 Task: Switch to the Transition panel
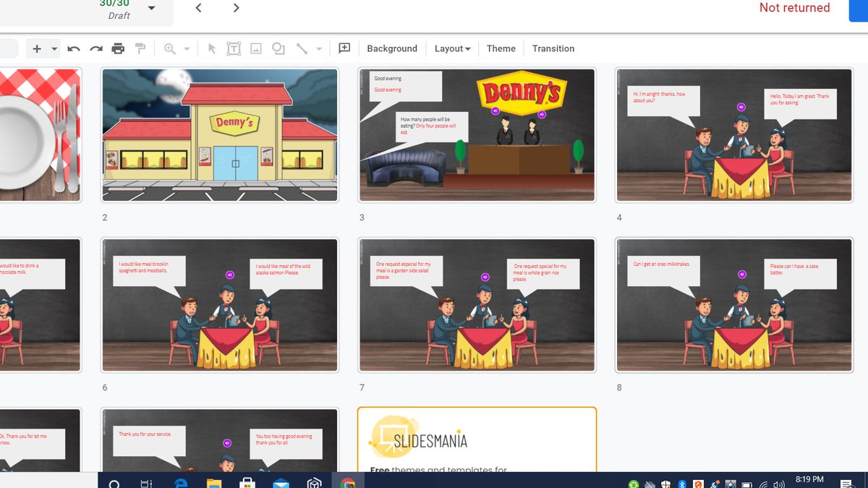[553, 48]
